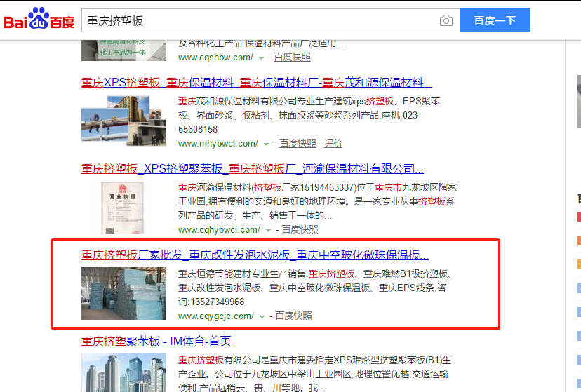Open image search via camera icon
Image resolution: width=581 pixels, height=392 pixels.
446,20
